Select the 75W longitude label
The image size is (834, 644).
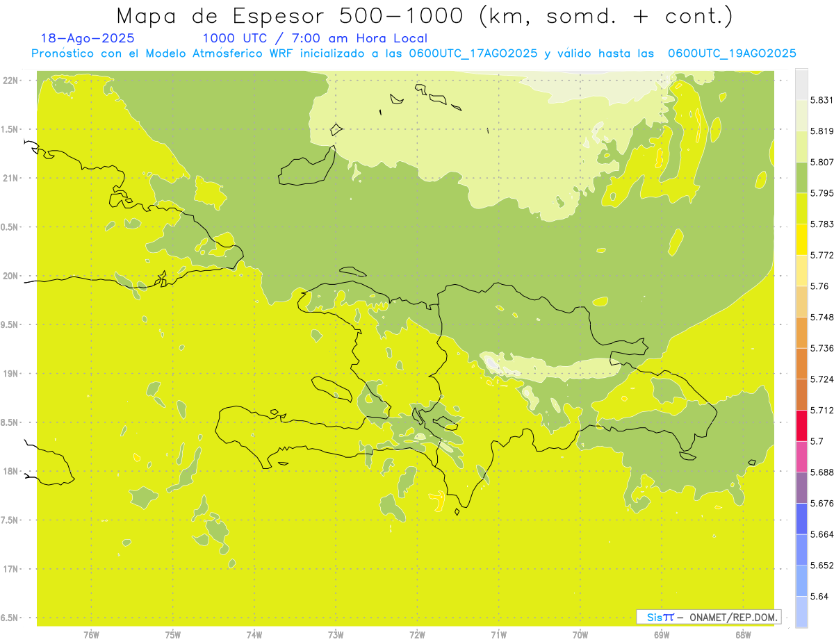(172, 635)
